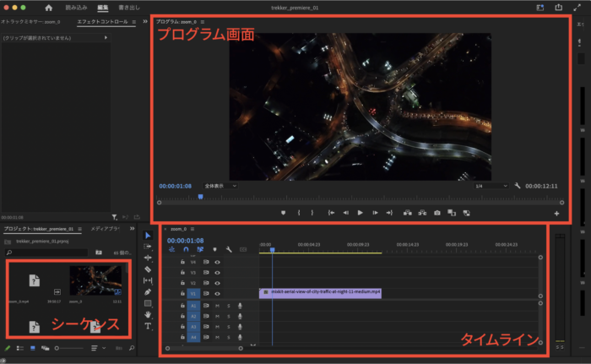This screenshot has height=364, width=591.
Task: Click the Extract button
Action: point(422,213)
